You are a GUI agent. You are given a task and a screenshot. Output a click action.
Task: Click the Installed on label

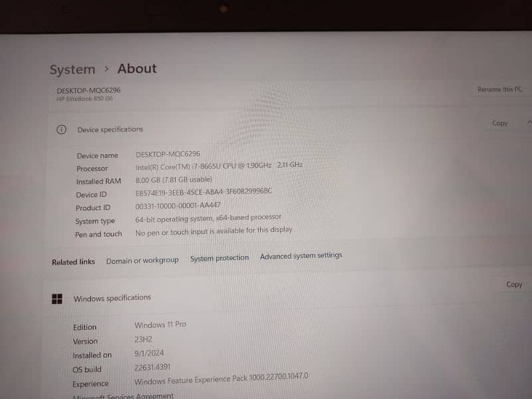point(92,355)
